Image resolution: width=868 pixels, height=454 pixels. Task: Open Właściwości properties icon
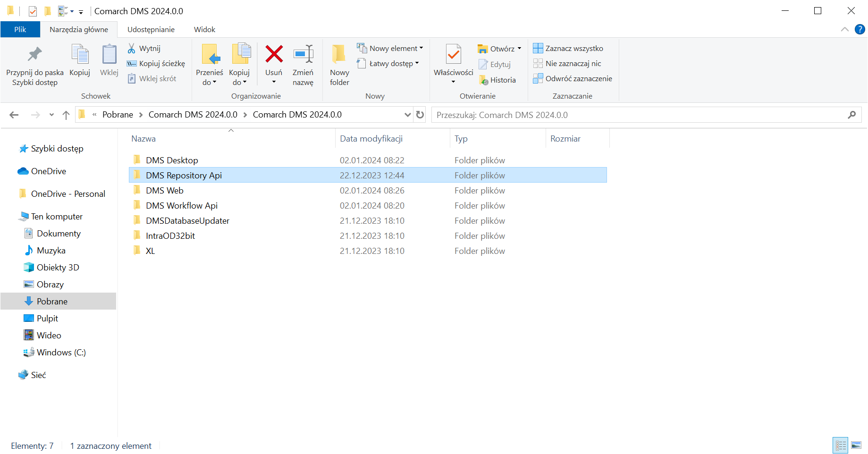pyautogui.click(x=454, y=55)
